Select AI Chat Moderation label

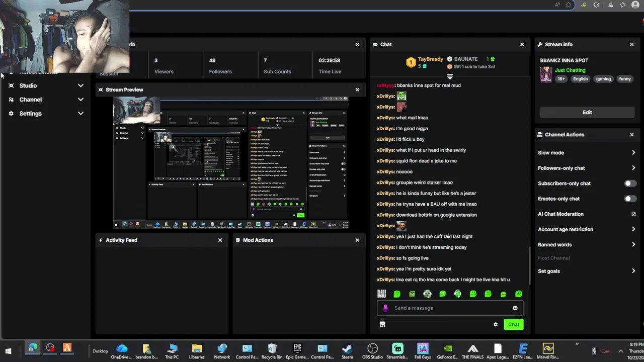click(x=560, y=214)
